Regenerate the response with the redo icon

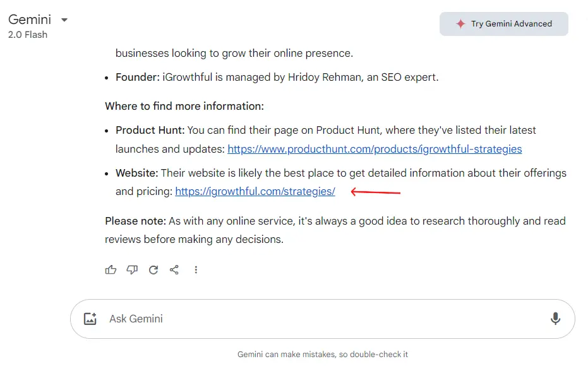pos(153,270)
